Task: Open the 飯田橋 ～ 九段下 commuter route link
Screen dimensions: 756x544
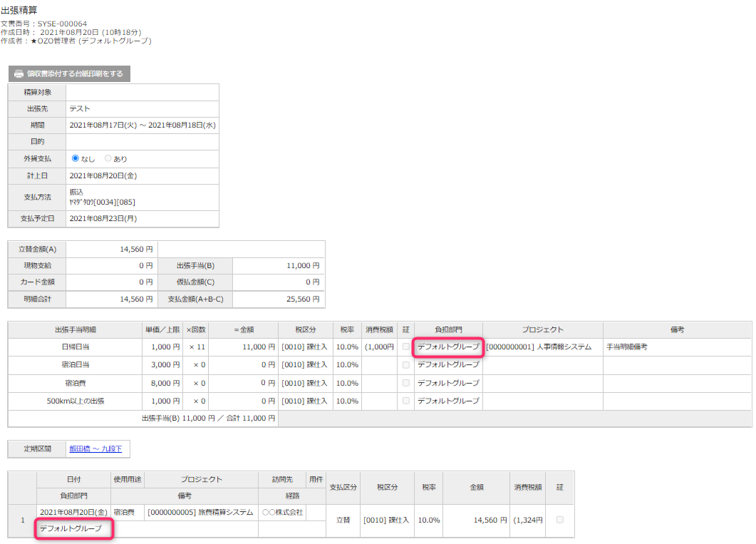Action: click(95, 449)
